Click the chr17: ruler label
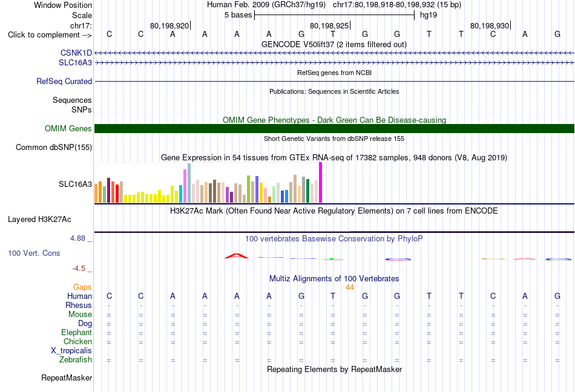Screen dimensions: 575x392 [80, 25]
